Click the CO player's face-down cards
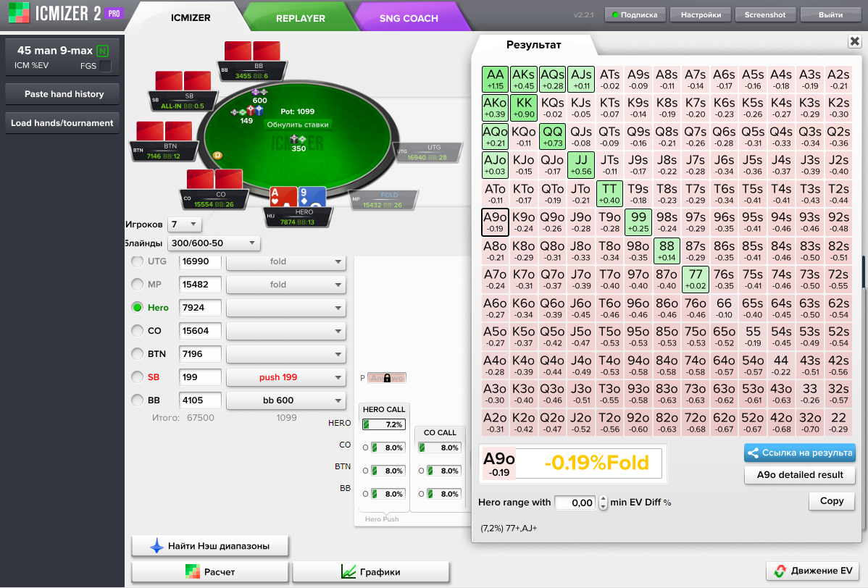This screenshot has height=588, width=868. [x=214, y=180]
